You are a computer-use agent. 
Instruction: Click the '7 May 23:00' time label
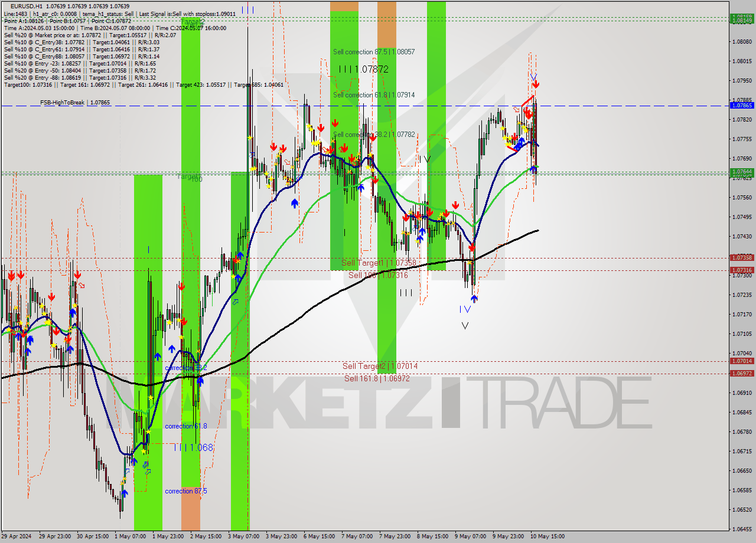[x=395, y=537]
